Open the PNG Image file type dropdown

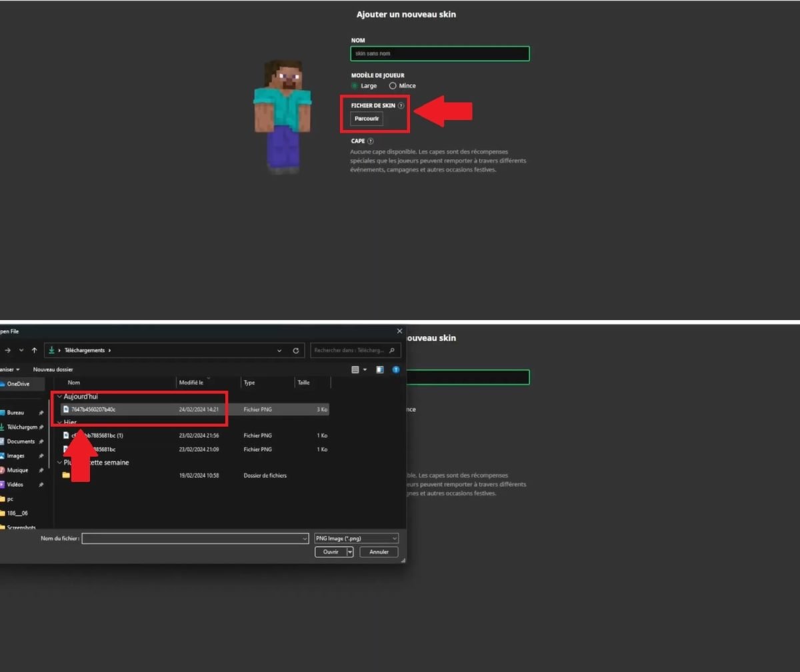[357, 538]
